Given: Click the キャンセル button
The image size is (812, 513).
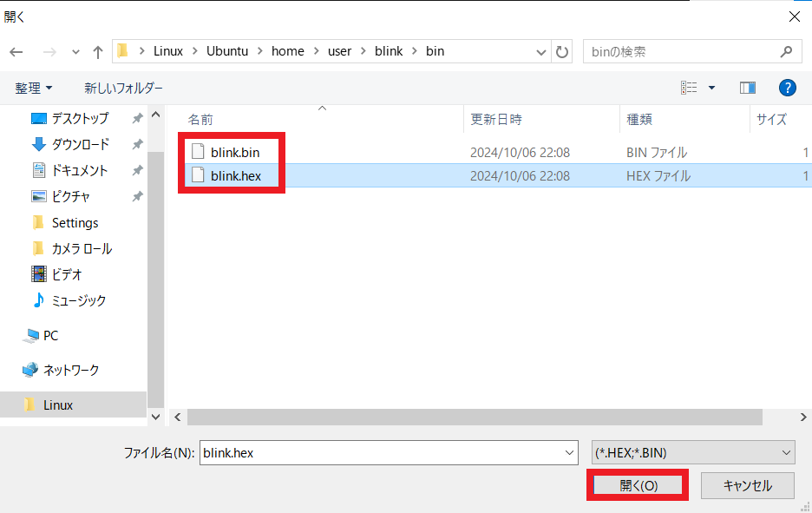Looking at the screenshot, I should pos(747,485).
